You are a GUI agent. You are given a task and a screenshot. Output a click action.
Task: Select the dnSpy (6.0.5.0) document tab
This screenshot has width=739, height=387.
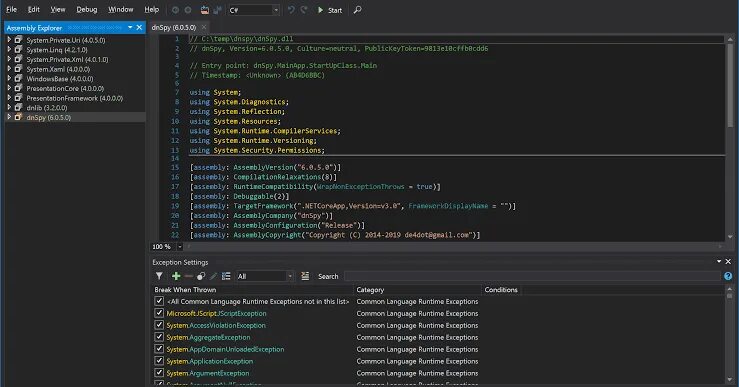[174, 27]
